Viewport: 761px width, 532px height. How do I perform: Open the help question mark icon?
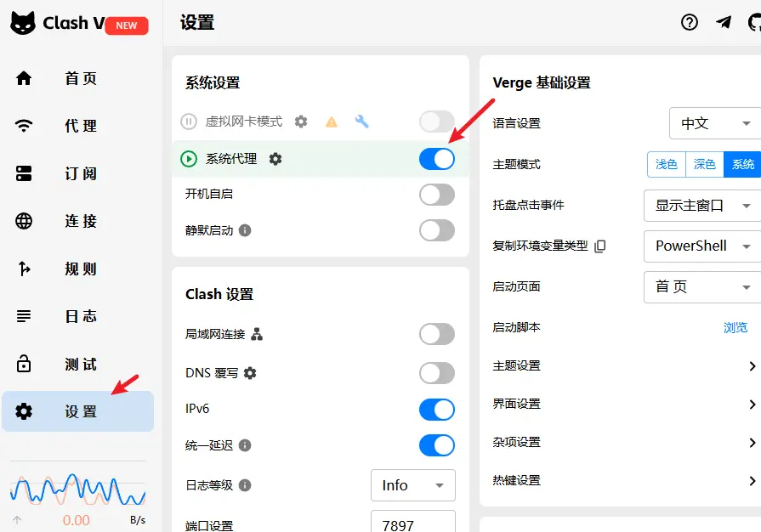(690, 22)
